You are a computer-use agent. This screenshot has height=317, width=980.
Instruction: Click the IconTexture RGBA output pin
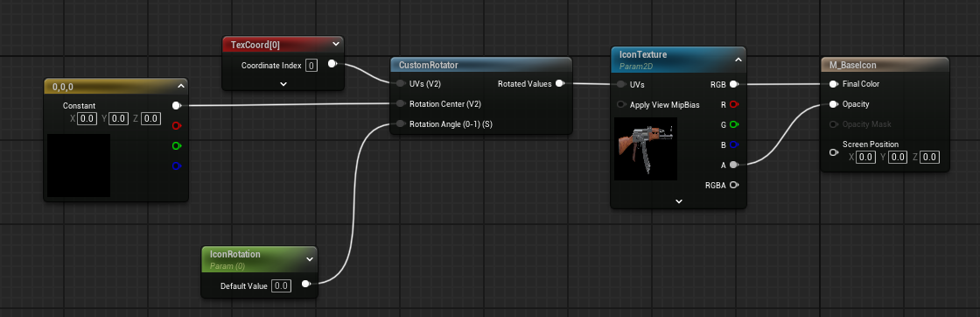(734, 185)
